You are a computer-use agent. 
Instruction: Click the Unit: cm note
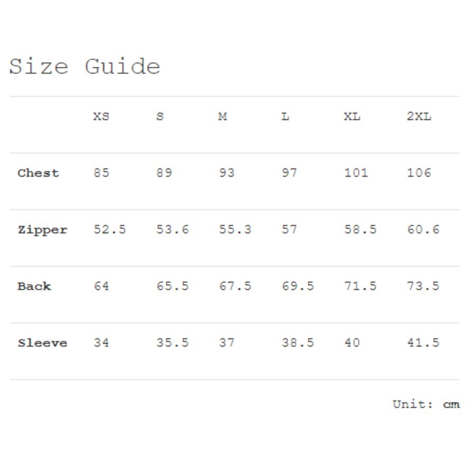[426, 405]
